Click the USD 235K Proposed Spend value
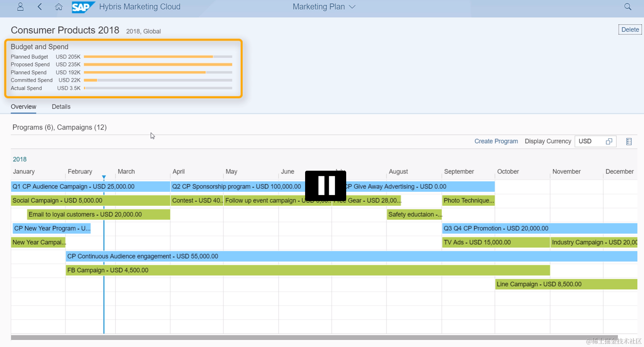Viewport: 644px width, 347px height. pos(68,64)
